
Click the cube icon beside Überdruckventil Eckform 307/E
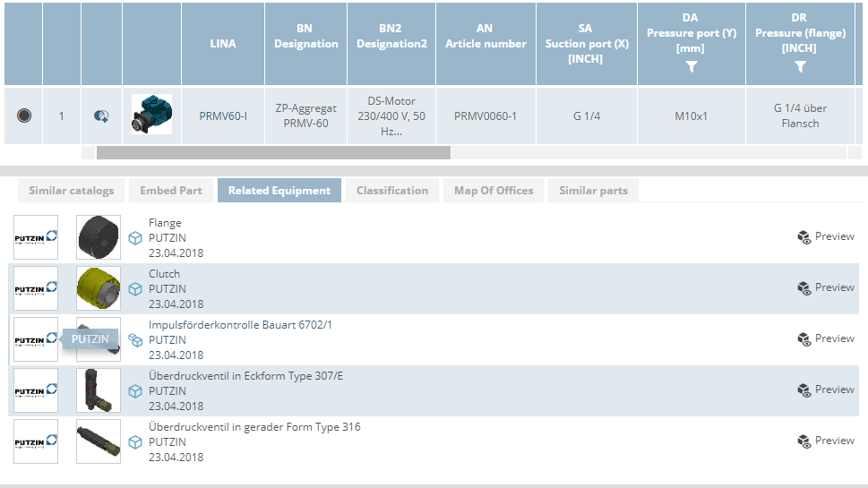(x=135, y=391)
